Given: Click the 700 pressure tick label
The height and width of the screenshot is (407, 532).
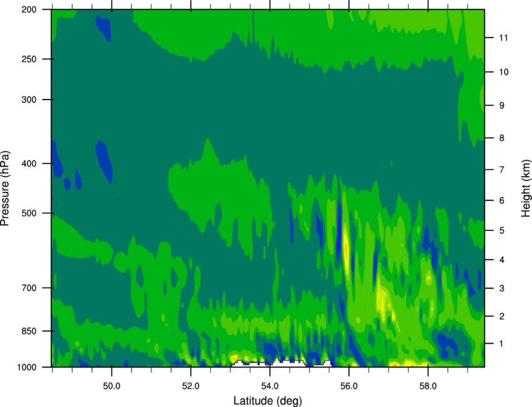Looking at the screenshot, I should pyautogui.click(x=29, y=288).
